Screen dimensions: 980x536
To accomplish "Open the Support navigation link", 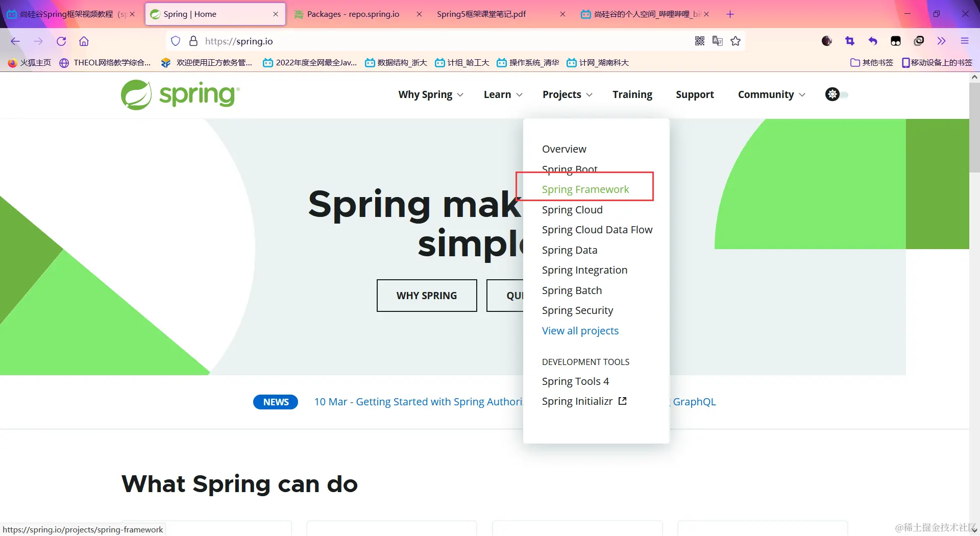I will tap(695, 94).
